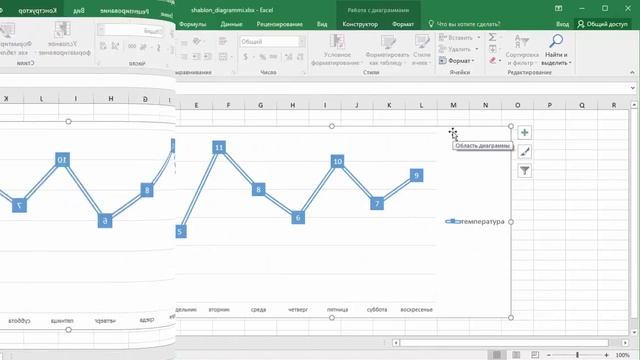
Task: Open chart styles brush button
Action: pos(524,152)
